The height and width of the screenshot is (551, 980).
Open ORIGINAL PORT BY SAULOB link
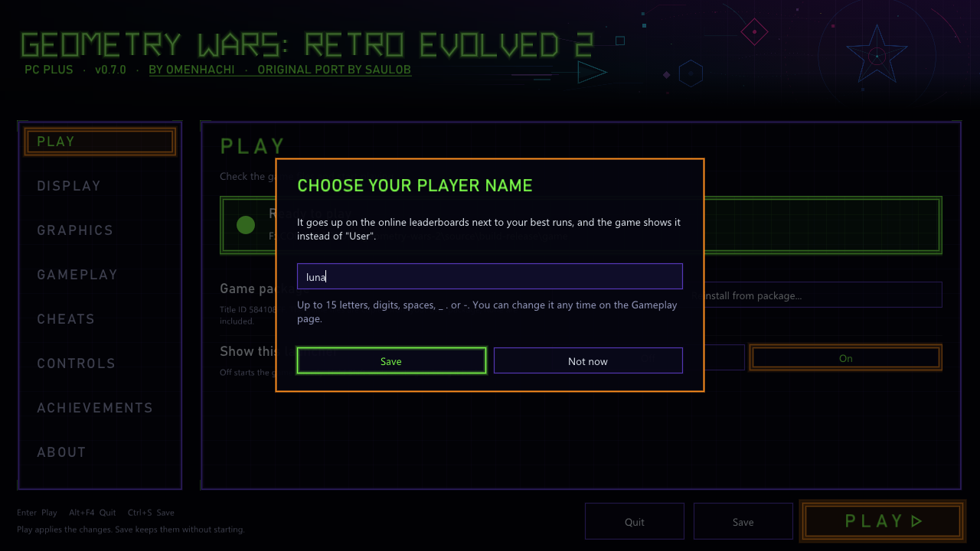(x=334, y=70)
